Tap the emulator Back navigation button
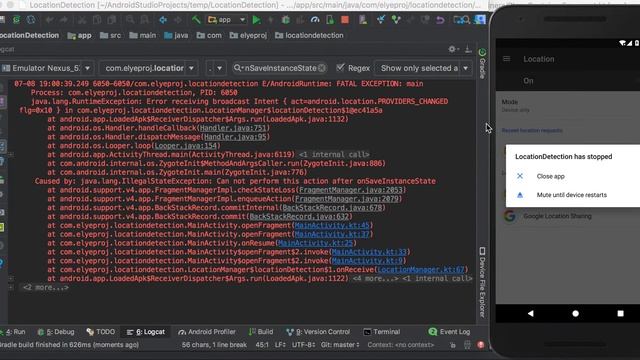This screenshot has height=360, width=640. pos(530,313)
